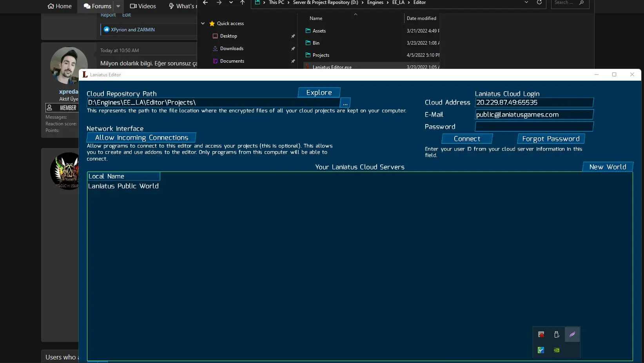644x363 pixels.
Task: Click into the Password field
Action: pos(534,127)
